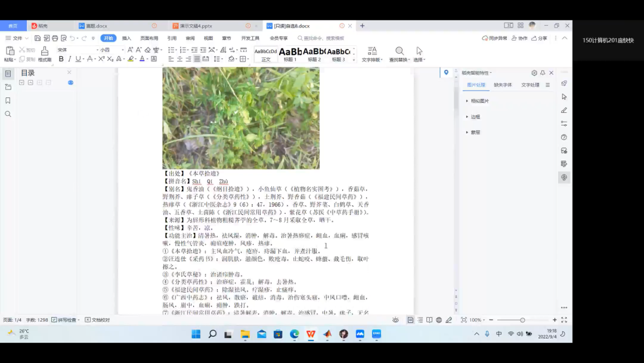Click the eye protection mode icon
Image resolution: width=644 pixels, height=363 pixels.
coord(395,320)
